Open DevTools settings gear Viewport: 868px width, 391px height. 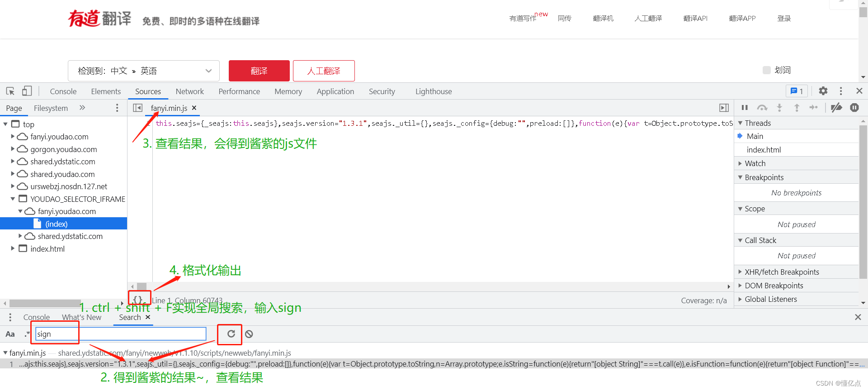tap(823, 91)
